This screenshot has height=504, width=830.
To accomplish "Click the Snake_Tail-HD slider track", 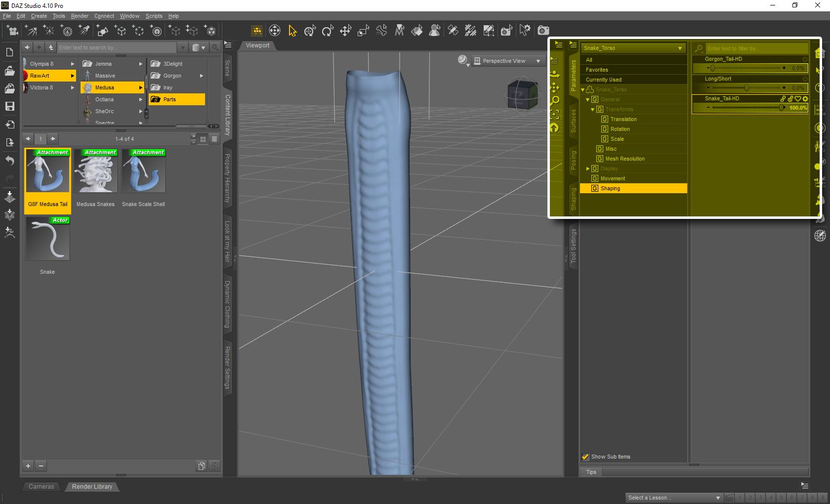I will click(746, 107).
